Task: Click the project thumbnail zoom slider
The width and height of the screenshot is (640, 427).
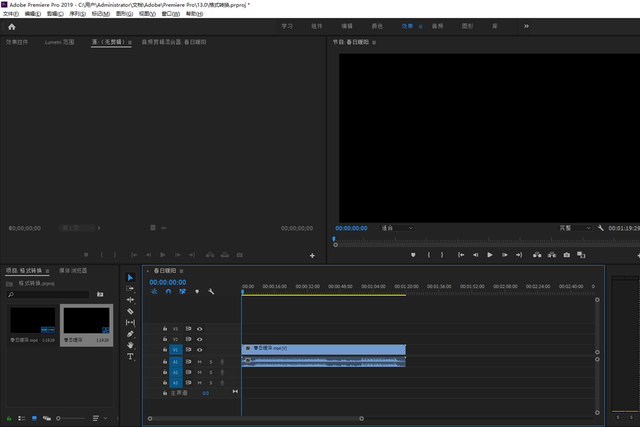Action: tap(60, 417)
